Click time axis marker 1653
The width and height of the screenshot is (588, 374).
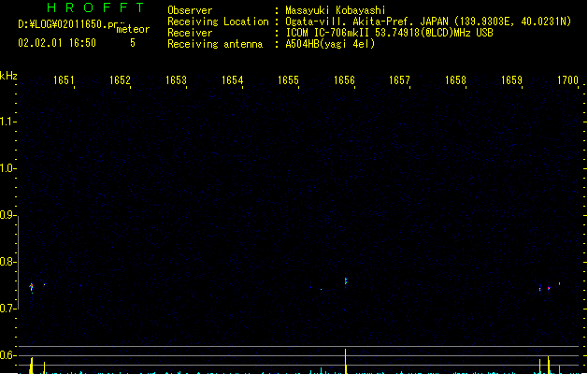point(176,80)
